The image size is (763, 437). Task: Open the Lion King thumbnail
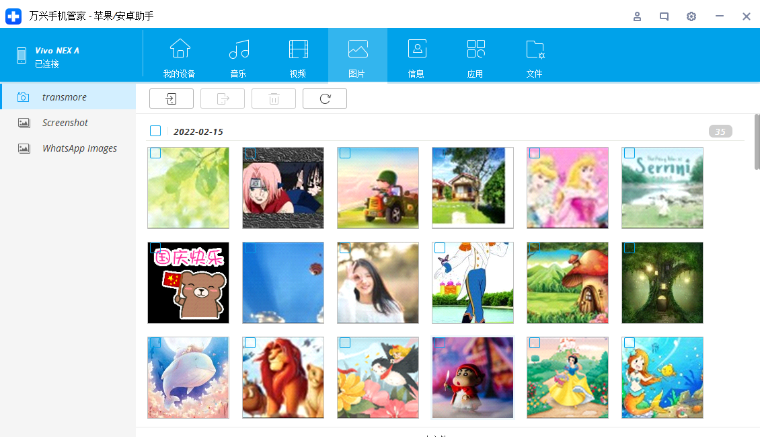coord(283,378)
